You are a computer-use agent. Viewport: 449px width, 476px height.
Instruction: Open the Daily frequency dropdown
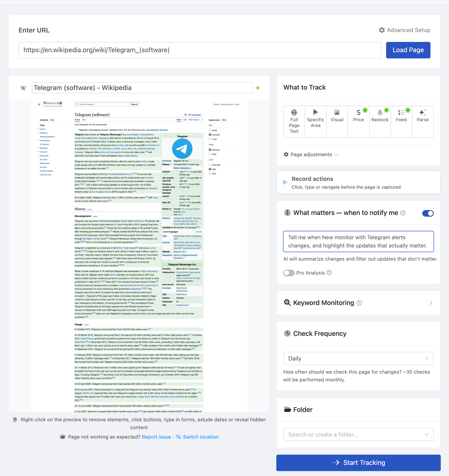pos(358,358)
